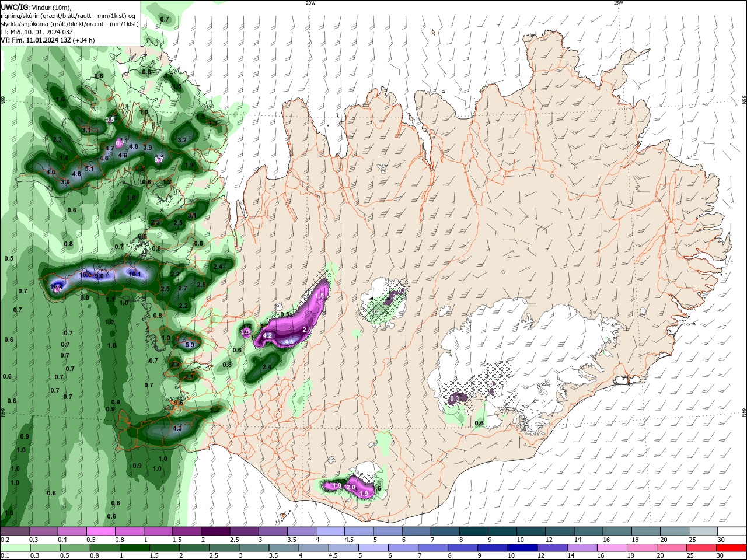Click the palest green 0.1–0.3 swatch in bottom legend row
Image resolution: width=747 pixels, height=560 pixels.
pyautogui.click(x=16, y=548)
